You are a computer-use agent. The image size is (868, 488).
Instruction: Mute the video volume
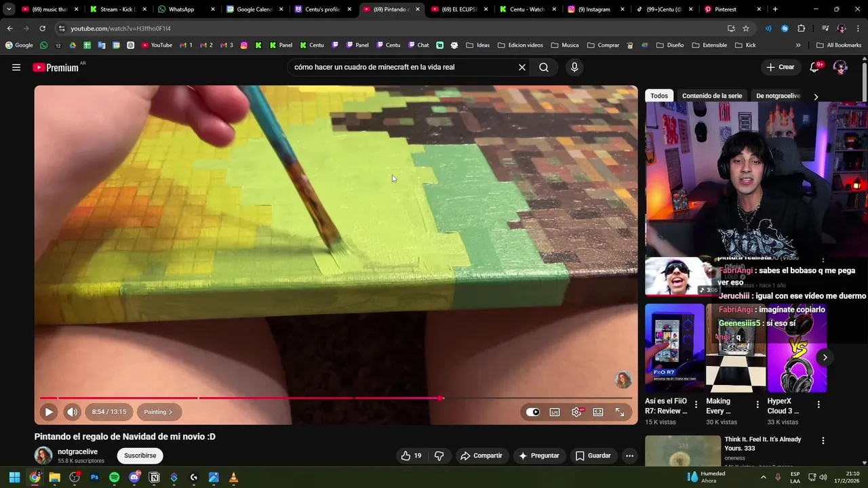pos(72,411)
